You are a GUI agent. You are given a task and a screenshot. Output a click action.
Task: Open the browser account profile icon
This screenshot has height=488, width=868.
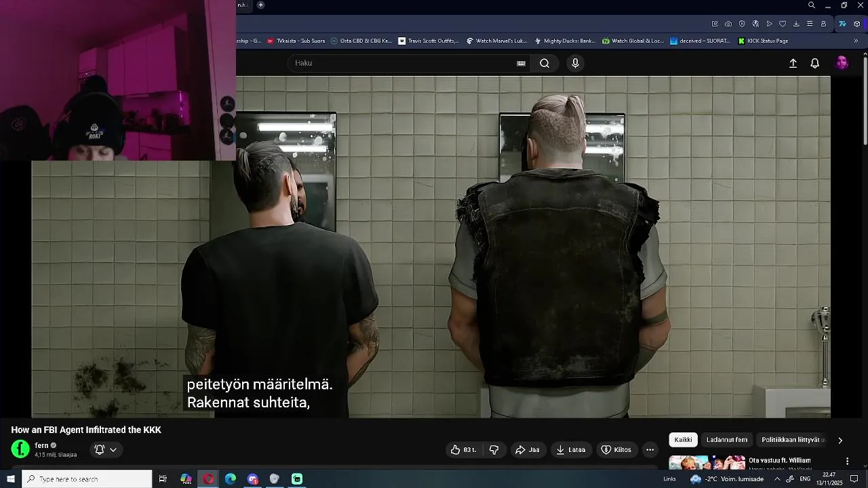click(823, 24)
